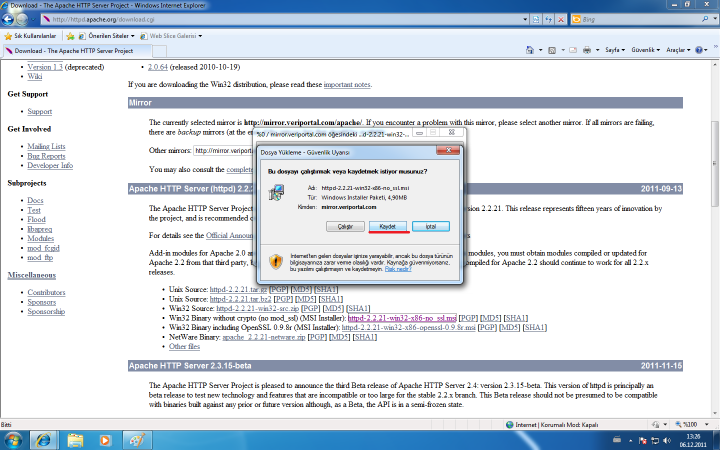
Task: Click the keyboard icon in the taskbar
Action: (617, 440)
